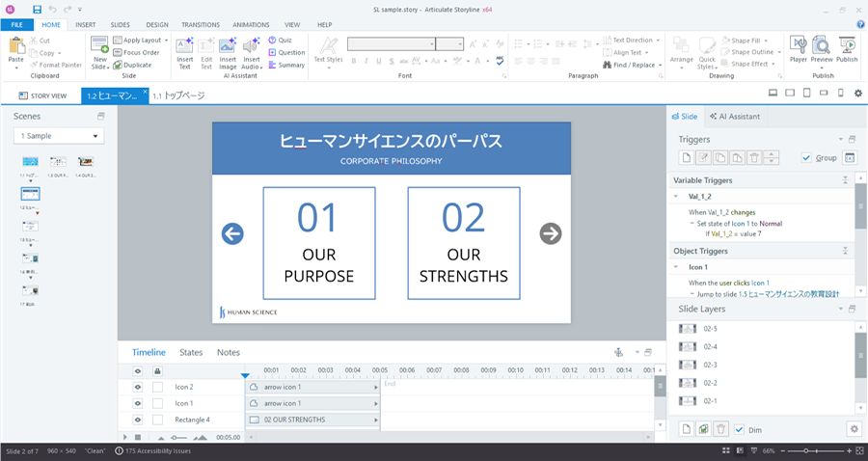Open the font name dropdown
The width and height of the screenshot is (868, 461).
click(430, 43)
